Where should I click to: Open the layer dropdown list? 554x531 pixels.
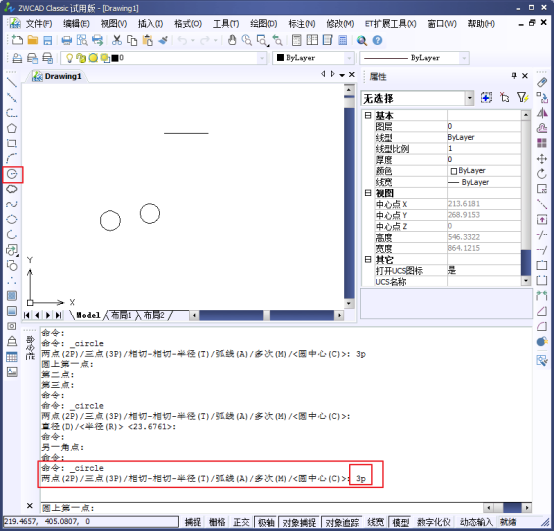(x=262, y=58)
